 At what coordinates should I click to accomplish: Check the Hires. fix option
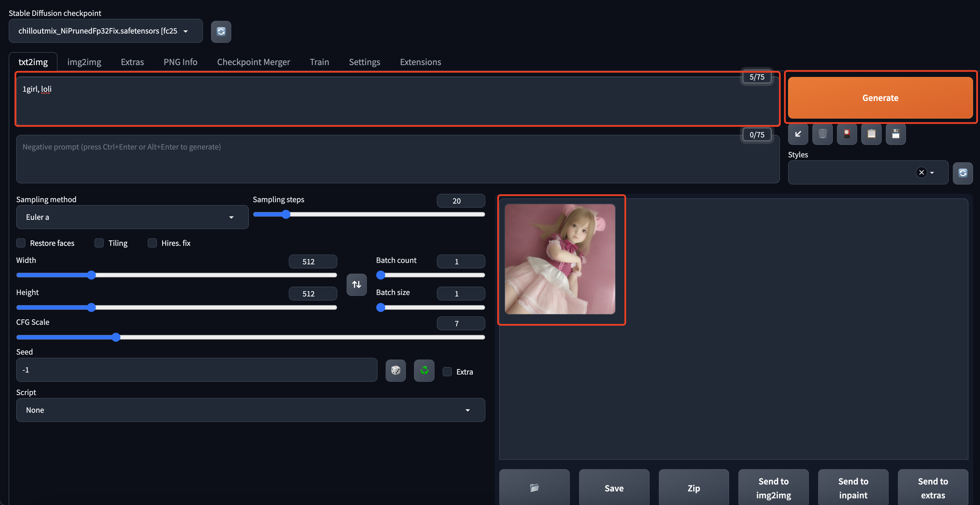point(152,243)
